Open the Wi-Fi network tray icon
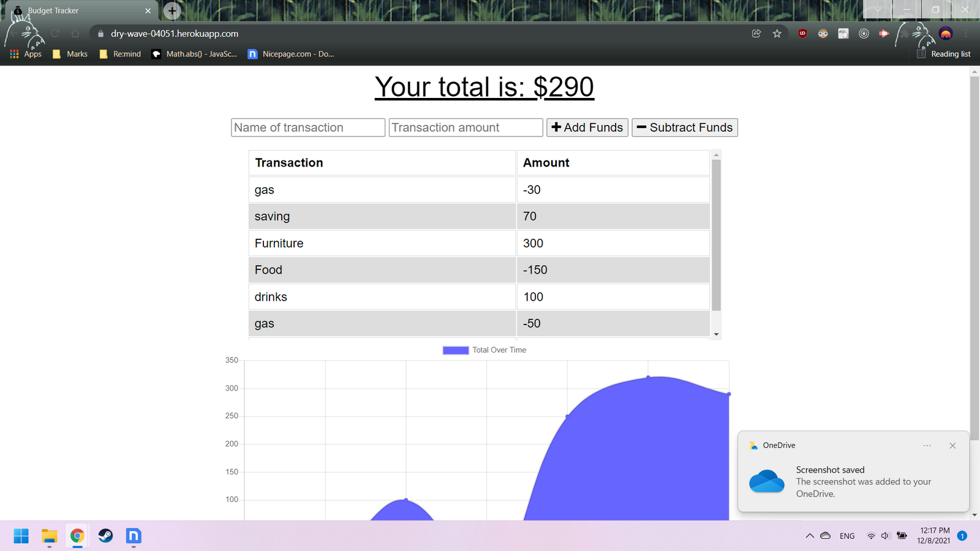The image size is (980, 551). coord(871,536)
